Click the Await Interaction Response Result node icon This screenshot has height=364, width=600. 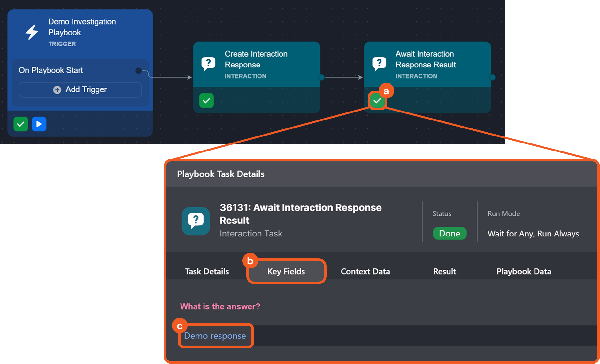379,64
